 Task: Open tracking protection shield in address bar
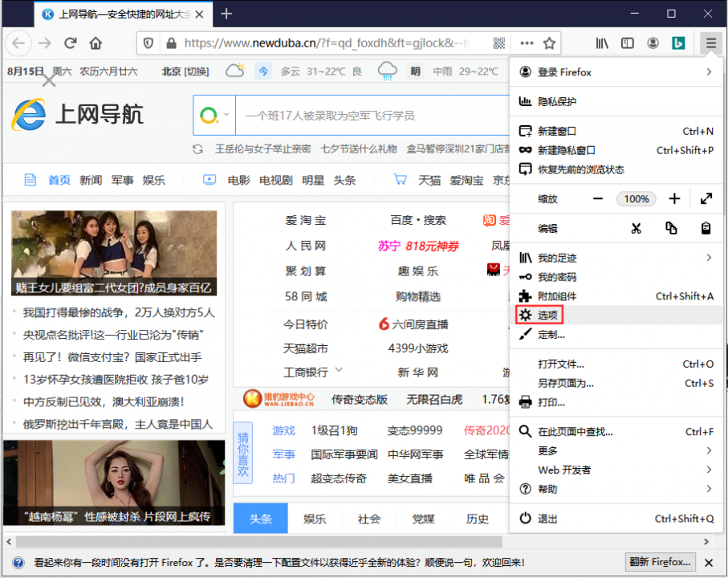[148, 43]
